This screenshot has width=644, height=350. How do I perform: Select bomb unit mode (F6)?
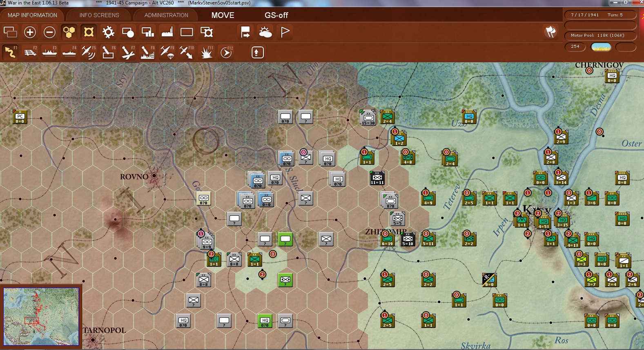[108, 52]
